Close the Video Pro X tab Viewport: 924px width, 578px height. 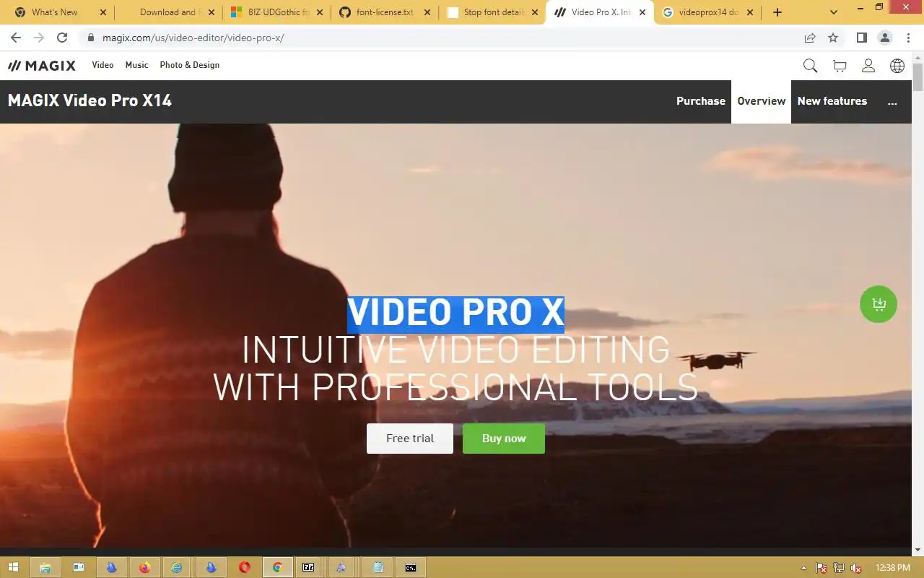tap(642, 12)
